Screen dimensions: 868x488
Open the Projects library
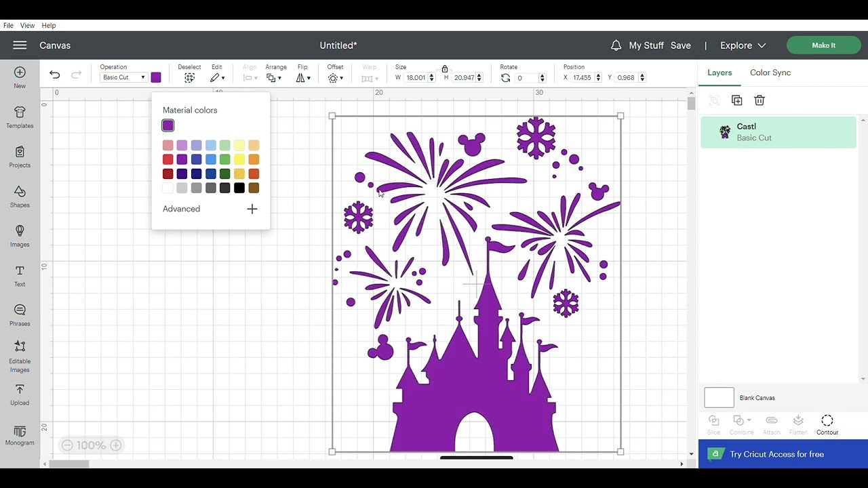[20, 157]
